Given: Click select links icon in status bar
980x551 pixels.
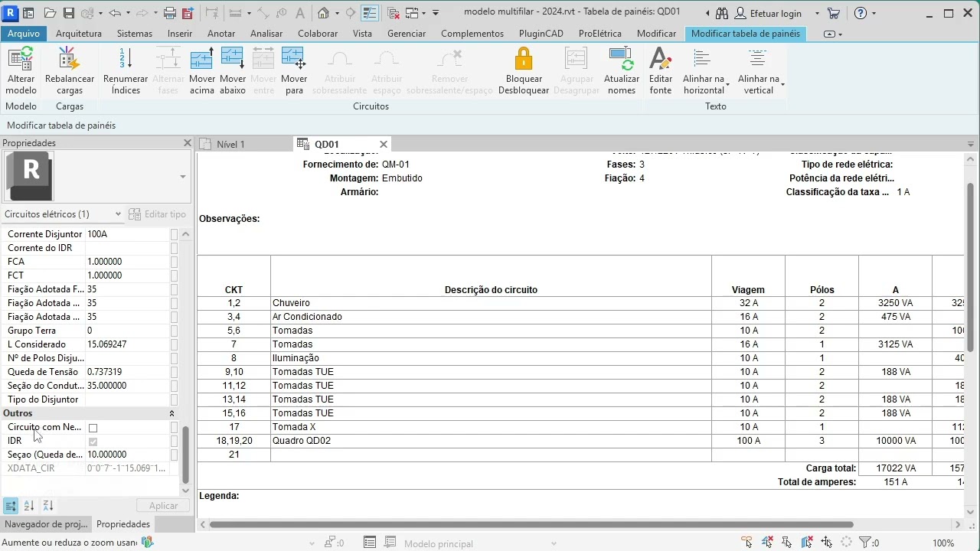Looking at the screenshot, I should [x=746, y=543].
